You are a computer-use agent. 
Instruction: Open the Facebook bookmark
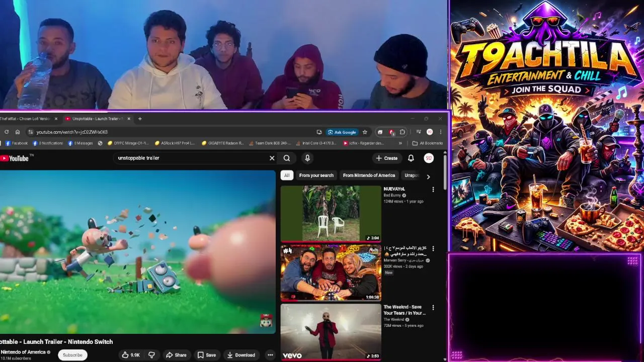(x=17, y=143)
